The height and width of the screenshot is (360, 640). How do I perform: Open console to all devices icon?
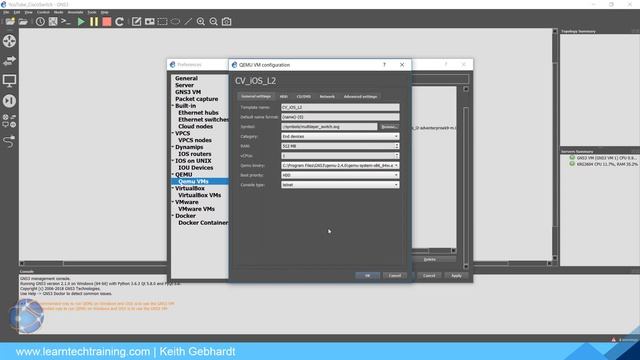66,22
